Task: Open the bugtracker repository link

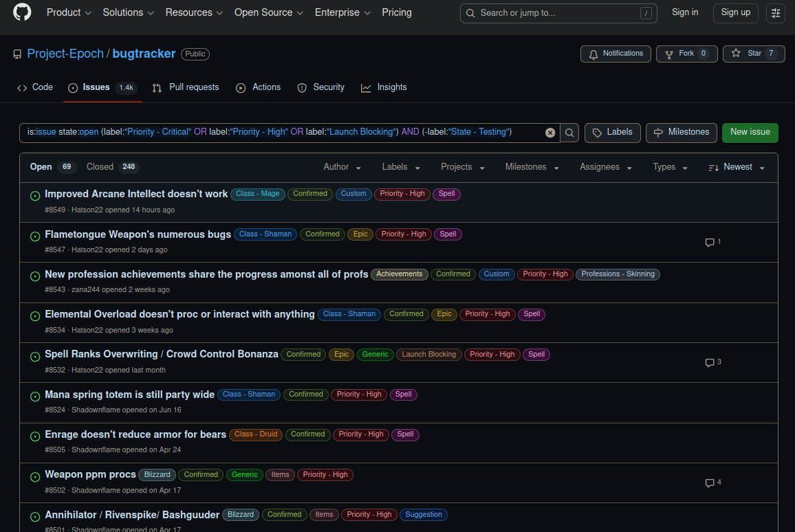Action: click(x=144, y=54)
